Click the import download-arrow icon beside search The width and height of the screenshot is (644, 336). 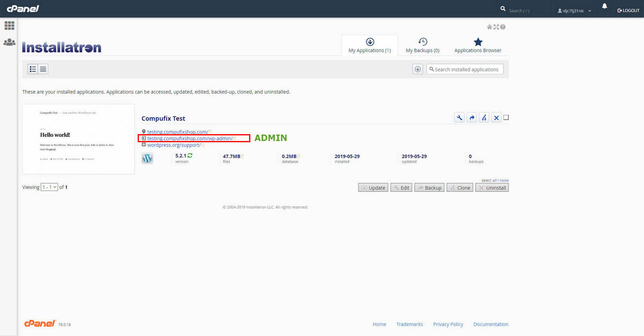[x=418, y=69]
